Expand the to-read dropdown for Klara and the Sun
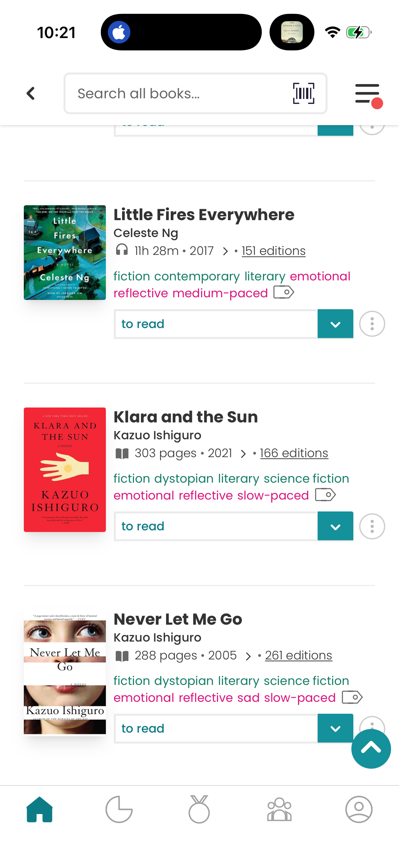 tap(335, 526)
